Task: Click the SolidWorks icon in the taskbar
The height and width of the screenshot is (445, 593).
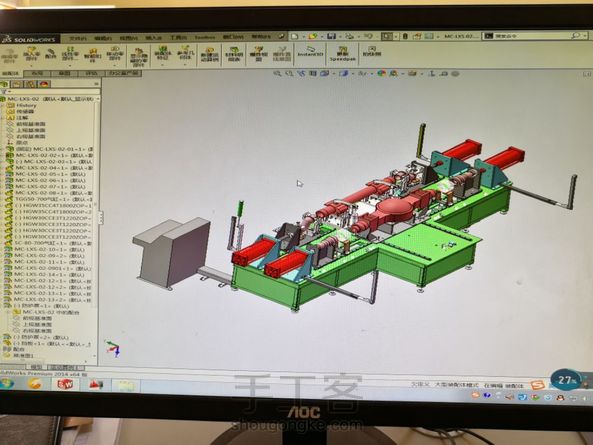Action: pos(65,385)
